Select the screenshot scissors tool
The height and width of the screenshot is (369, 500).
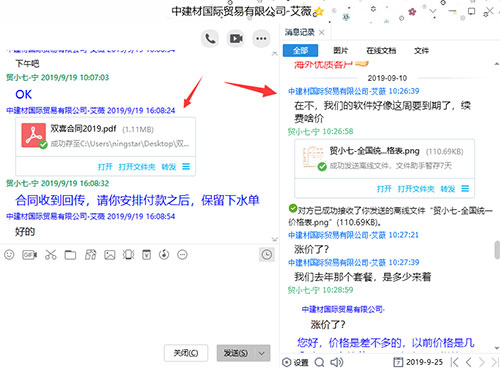[51, 255]
